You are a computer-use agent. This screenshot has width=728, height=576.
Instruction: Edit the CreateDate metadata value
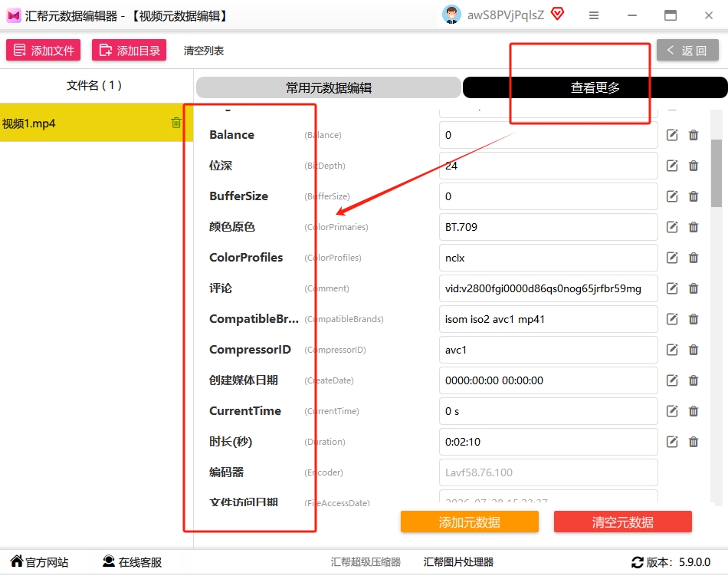pos(672,380)
